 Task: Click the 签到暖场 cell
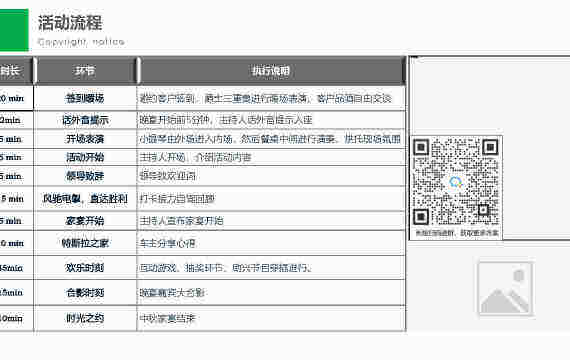click(x=85, y=98)
